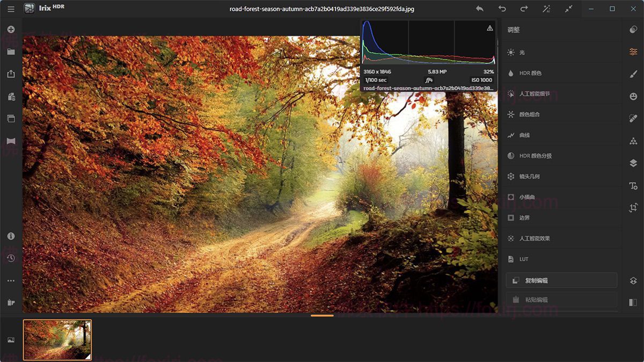Toggle the before/after compare split view icon
This screenshot has height=362, width=644.
632,302
